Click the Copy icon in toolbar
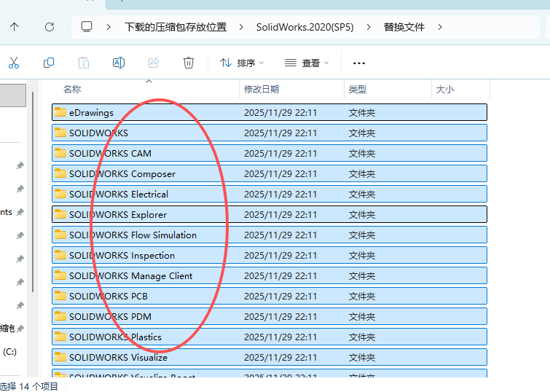The image size is (550, 392). pyautogui.click(x=48, y=63)
